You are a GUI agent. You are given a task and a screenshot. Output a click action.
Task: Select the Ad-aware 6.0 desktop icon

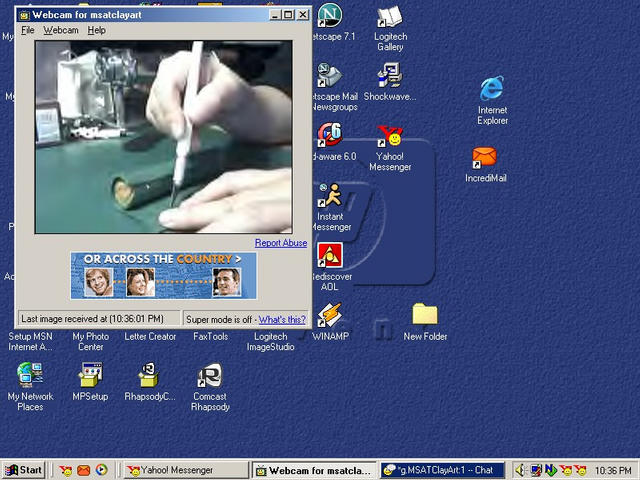point(329,135)
